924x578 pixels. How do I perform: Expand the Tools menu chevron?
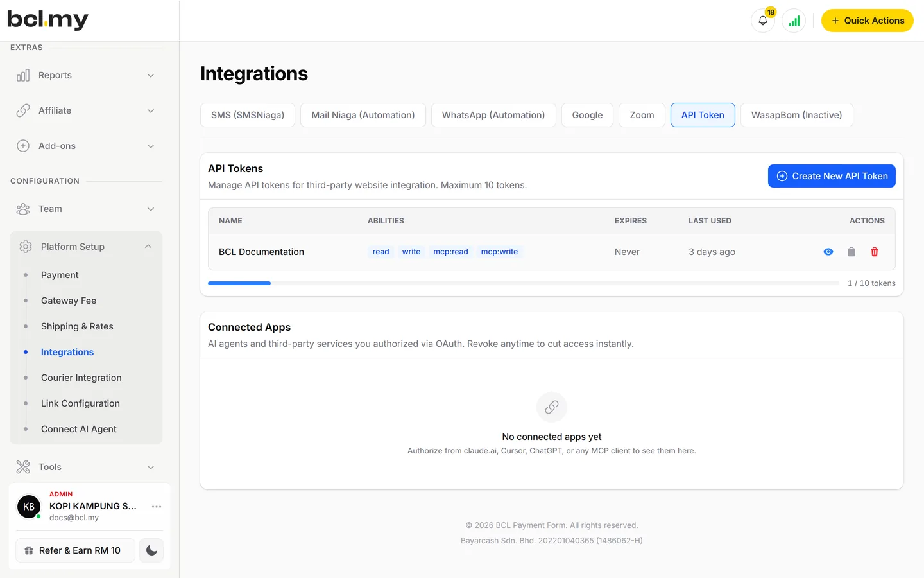[x=151, y=467]
